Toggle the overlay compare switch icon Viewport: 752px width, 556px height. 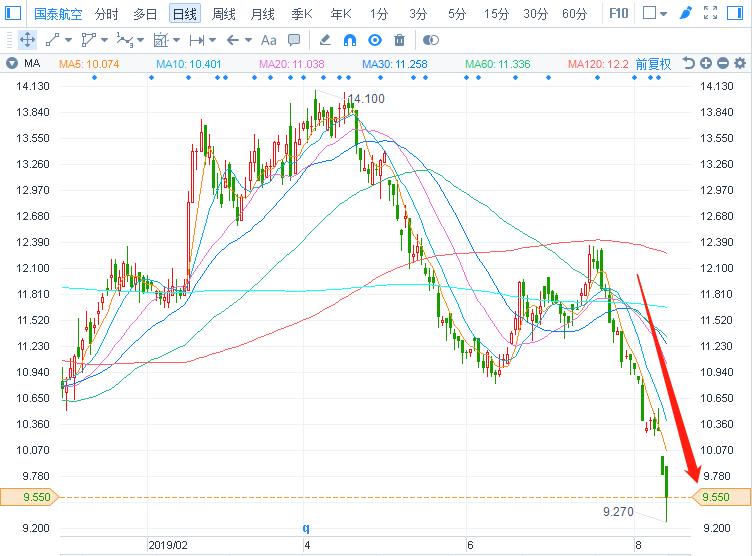point(431,40)
